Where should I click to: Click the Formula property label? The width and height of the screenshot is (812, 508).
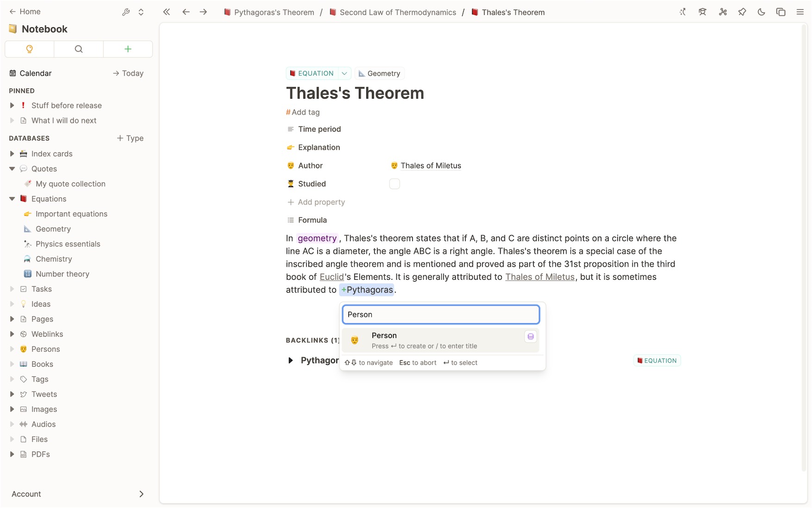[312, 220]
